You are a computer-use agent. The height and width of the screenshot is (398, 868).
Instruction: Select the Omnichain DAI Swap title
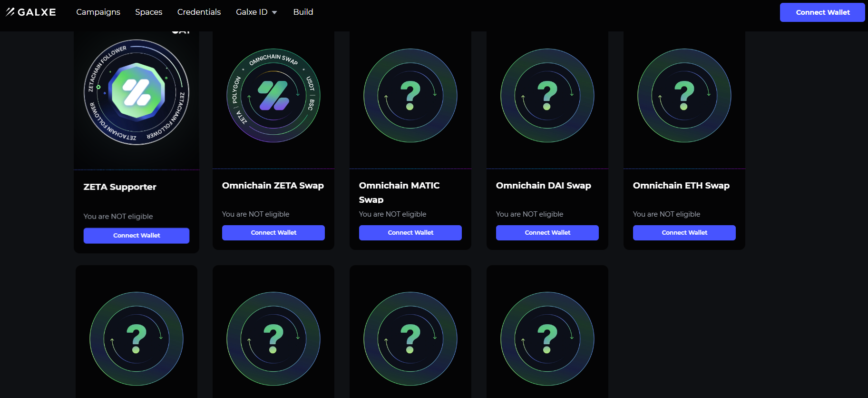544,186
